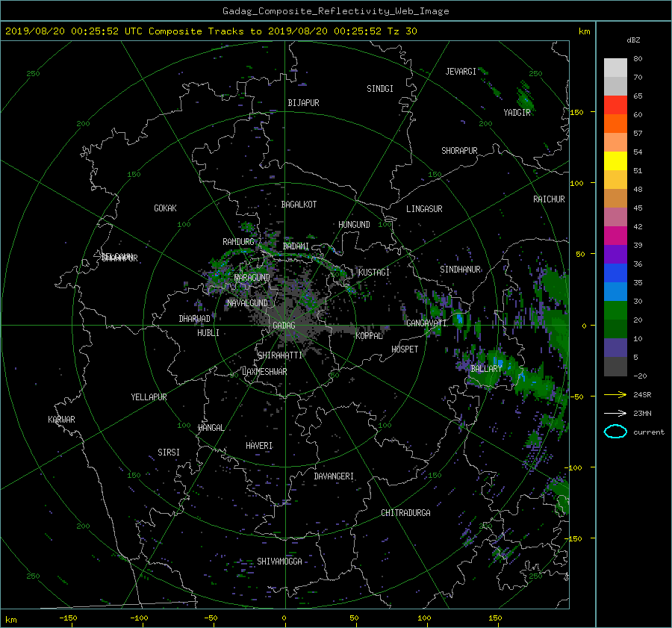Click the SHIVAMOGGA city label
This screenshot has width=672, height=628.
279,562
